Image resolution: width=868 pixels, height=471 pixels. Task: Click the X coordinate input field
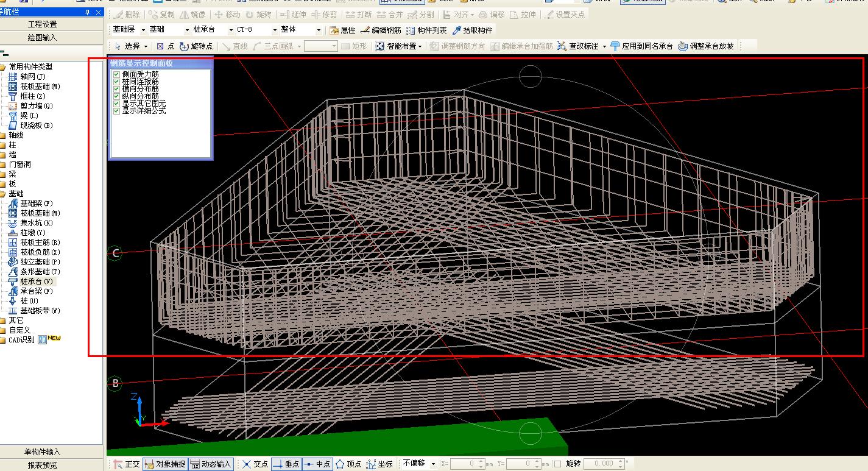464,464
